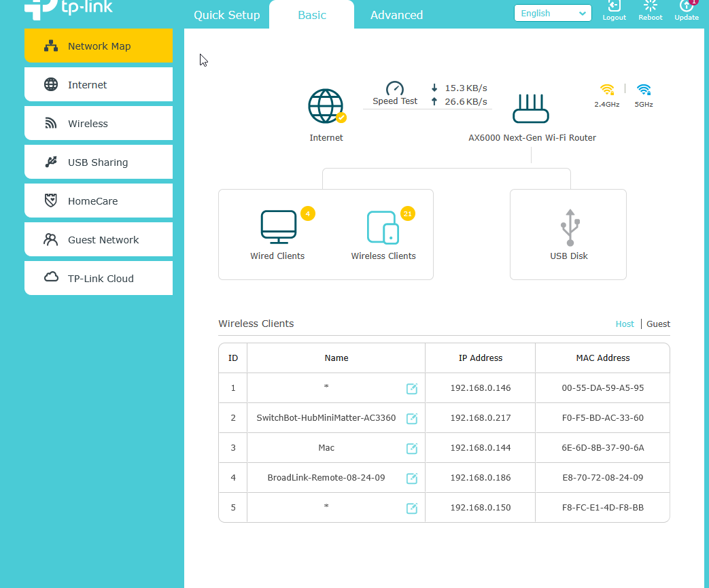
Task: Show Wired Clients list
Action: (x=278, y=227)
